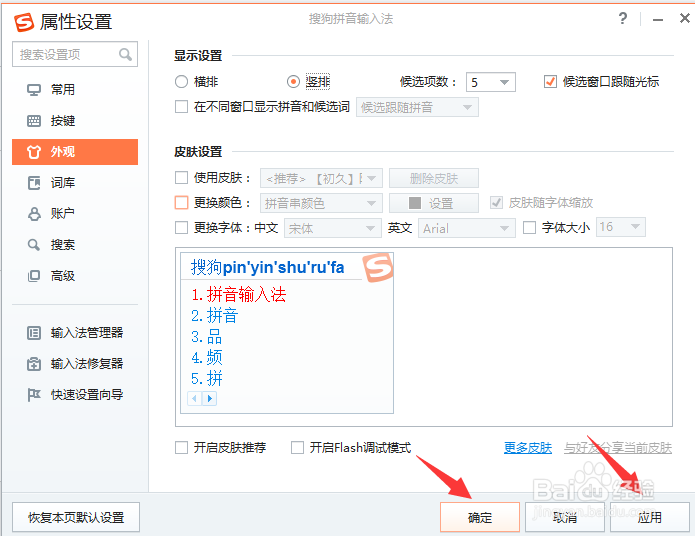Click the repair kit icon beside 输入法修复器
Screen dimensions: 695x536
tap(34, 364)
